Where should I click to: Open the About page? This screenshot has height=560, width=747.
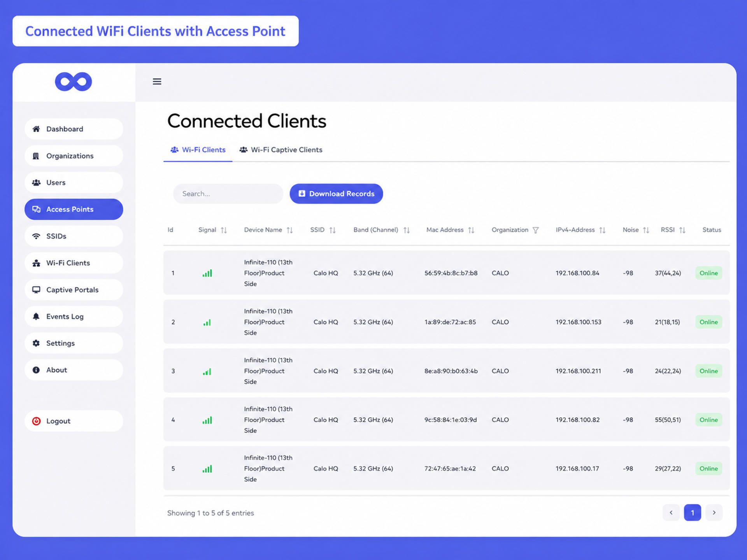coord(74,370)
